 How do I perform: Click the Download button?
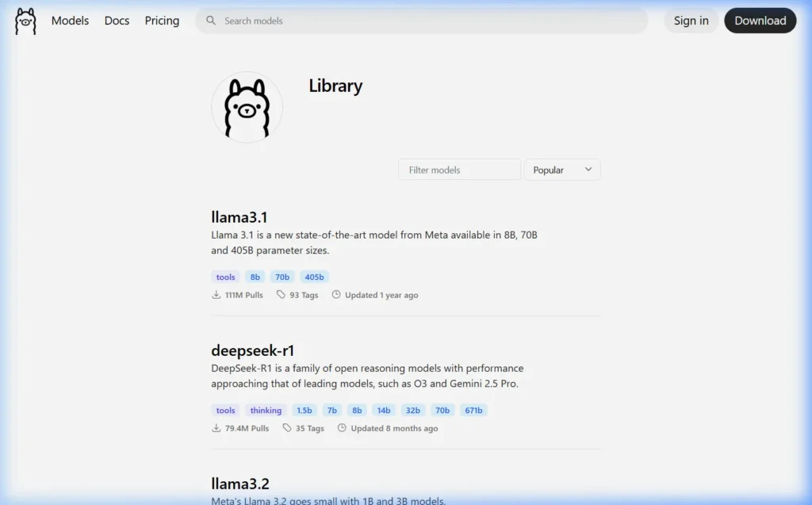pyautogui.click(x=760, y=21)
